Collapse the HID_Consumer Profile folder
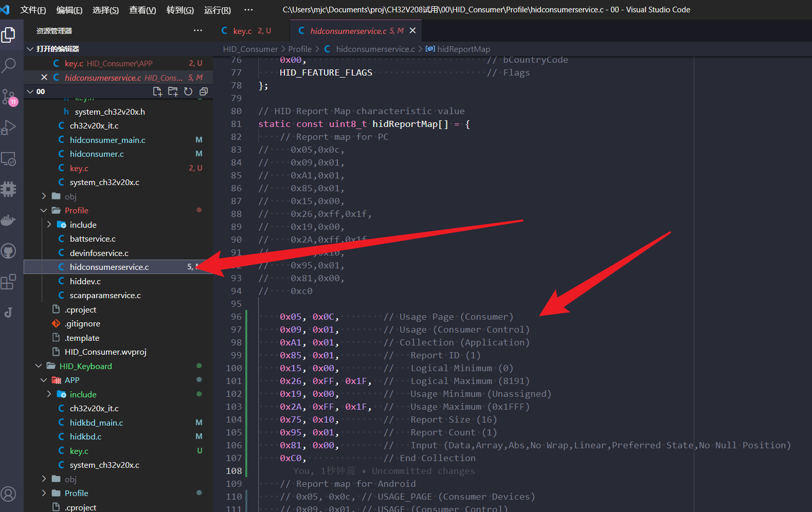This screenshot has height=512, width=812. click(x=44, y=210)
